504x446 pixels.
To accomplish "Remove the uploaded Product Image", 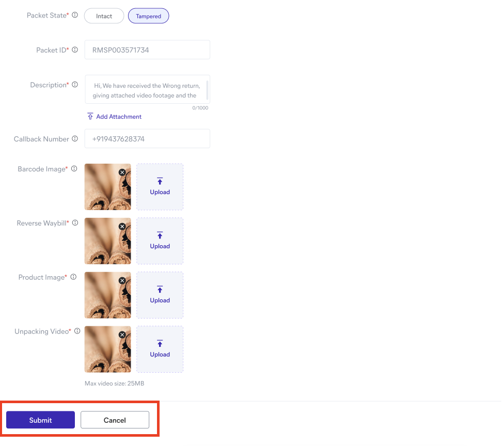I will tap(122, 281).
